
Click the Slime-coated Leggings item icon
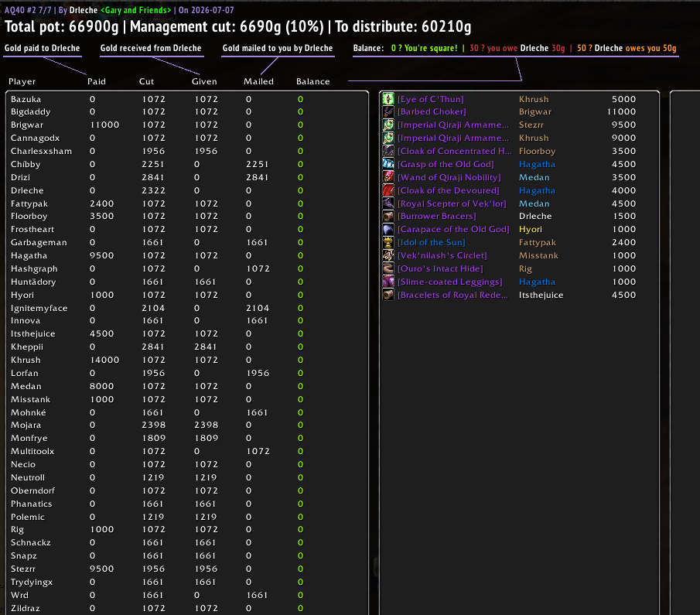coord(388,282)
